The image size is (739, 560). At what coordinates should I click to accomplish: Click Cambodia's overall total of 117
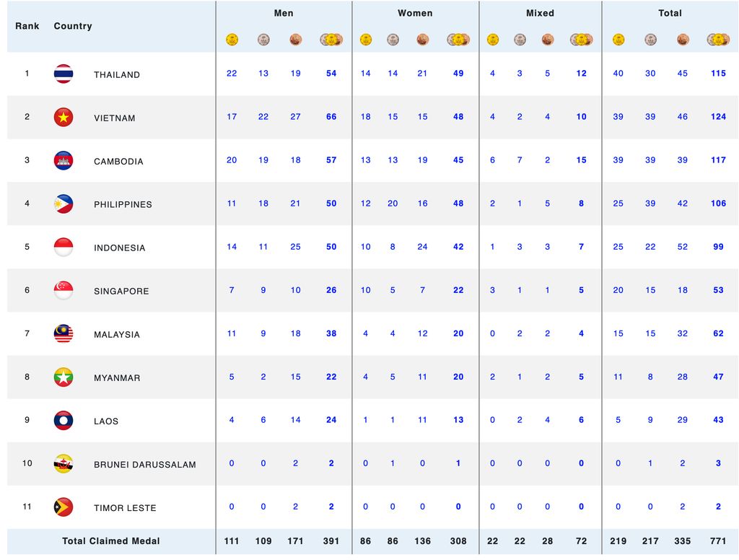pyautogui.click(x=718, y=160)
